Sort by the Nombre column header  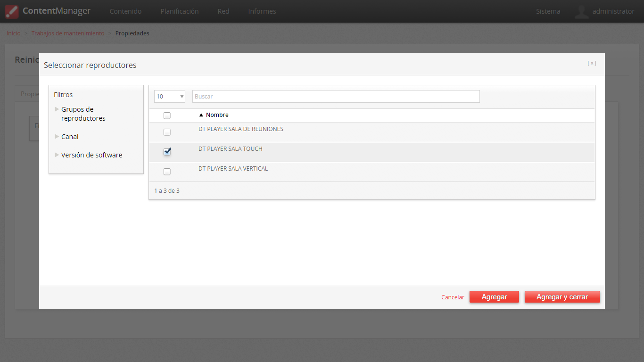[x=217, y=115]
